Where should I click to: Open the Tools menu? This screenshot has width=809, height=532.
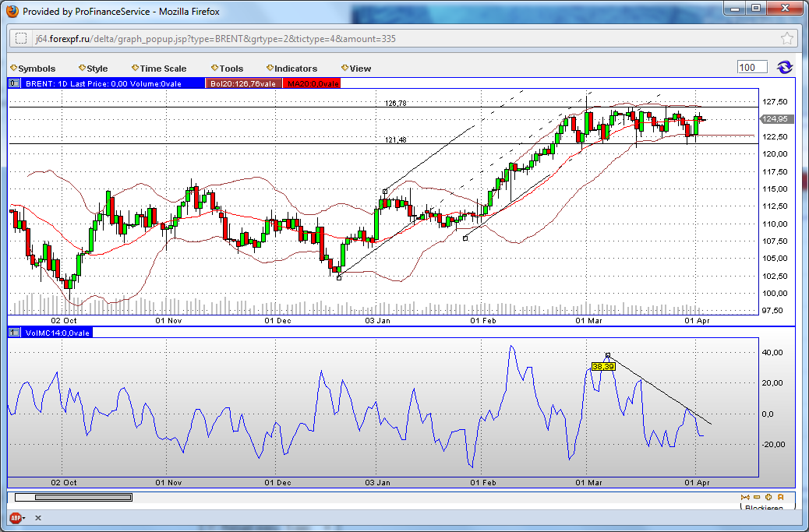[x=228, y=69]
